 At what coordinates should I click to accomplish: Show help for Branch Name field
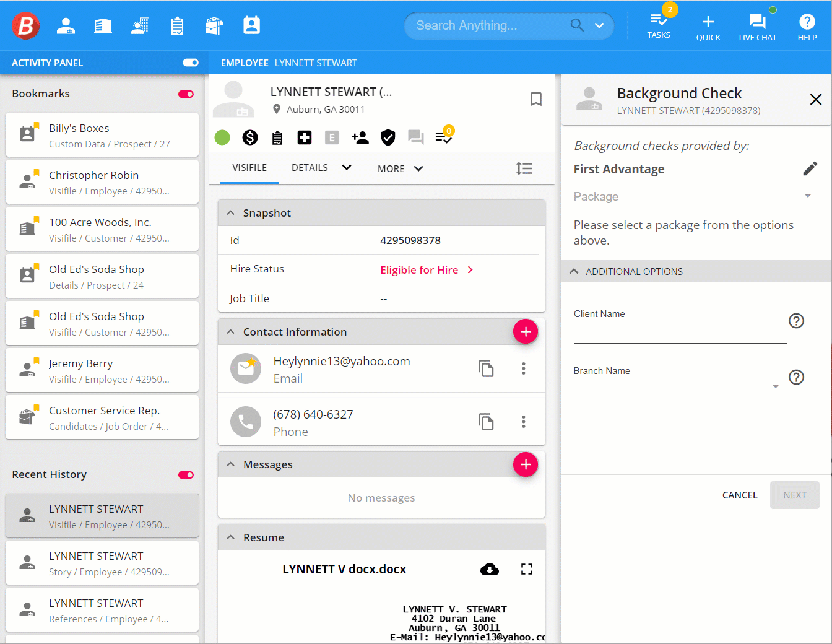pyautogui.click(x=797, y=377)
